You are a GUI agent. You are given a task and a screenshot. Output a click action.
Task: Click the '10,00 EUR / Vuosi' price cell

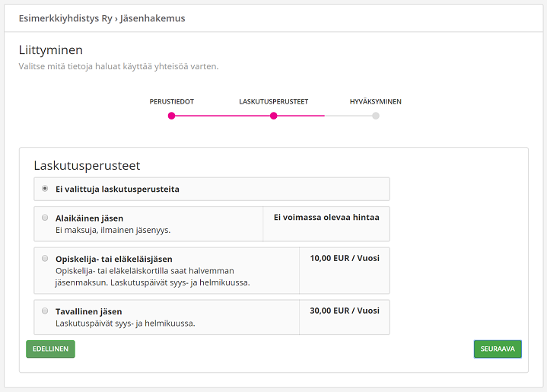(345, 258)
